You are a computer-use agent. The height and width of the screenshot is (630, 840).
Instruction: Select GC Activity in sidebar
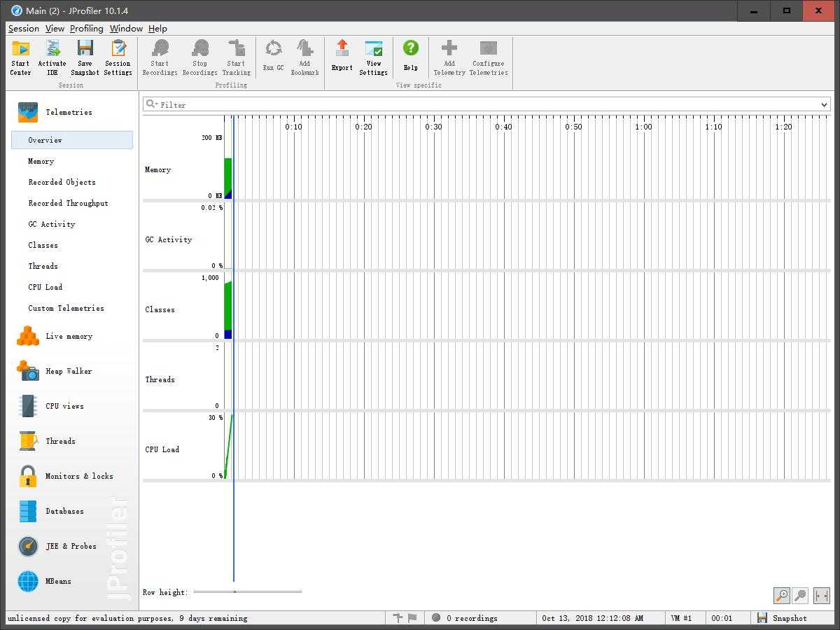coord(51,224)
